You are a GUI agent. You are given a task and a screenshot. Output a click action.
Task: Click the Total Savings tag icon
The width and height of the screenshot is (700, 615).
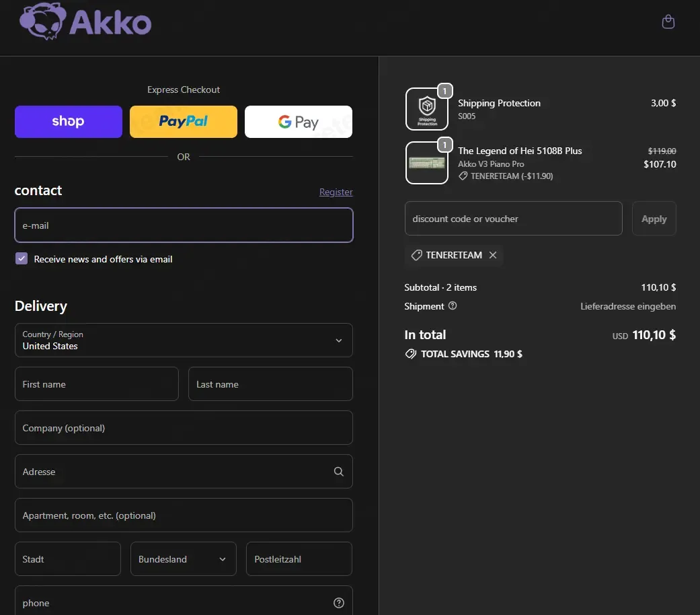pyautogui.click(x=411, y=354)
